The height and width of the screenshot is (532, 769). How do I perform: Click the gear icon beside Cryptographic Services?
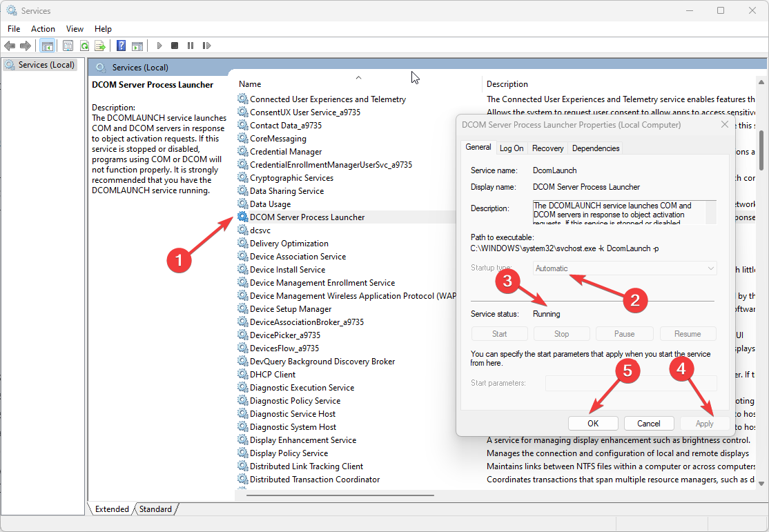click(x=243, y=177)
